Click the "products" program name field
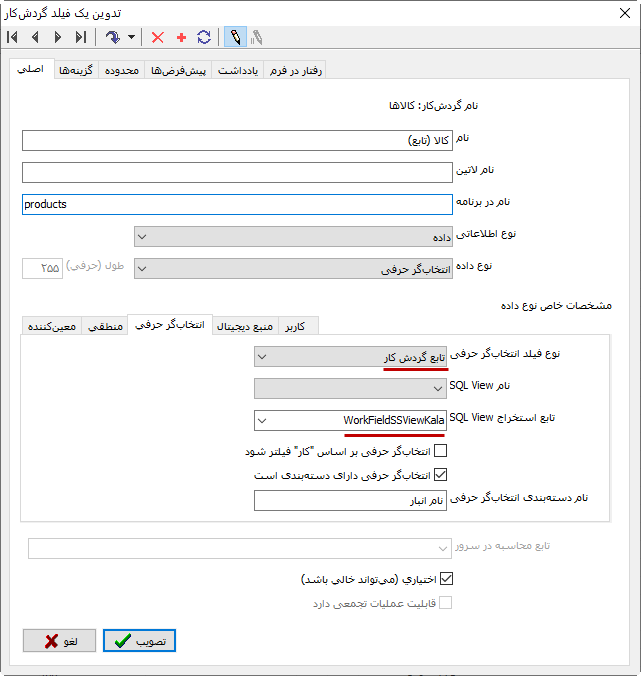Screen dimensions: 641x676 [237, 204]
